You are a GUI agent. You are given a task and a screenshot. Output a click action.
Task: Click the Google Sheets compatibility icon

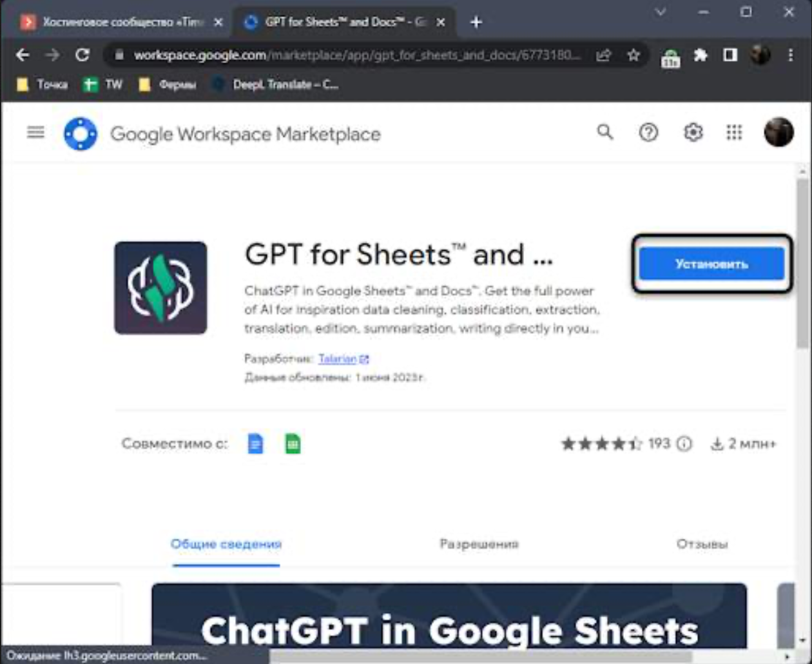coord(293,444)
